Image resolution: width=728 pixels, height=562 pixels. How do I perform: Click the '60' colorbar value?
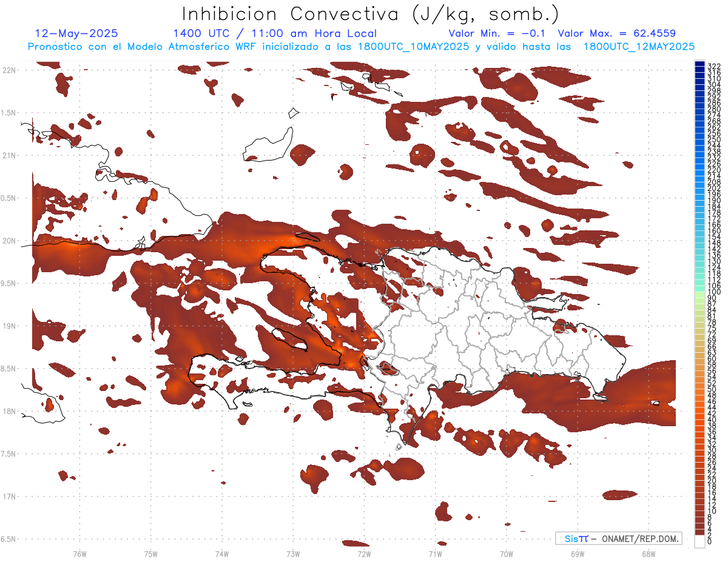712,358
